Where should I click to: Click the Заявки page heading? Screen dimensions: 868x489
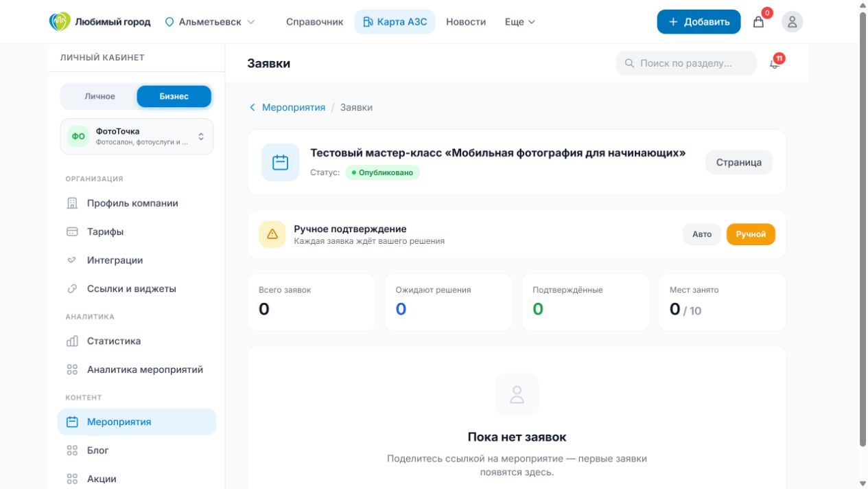coord(269,63)
